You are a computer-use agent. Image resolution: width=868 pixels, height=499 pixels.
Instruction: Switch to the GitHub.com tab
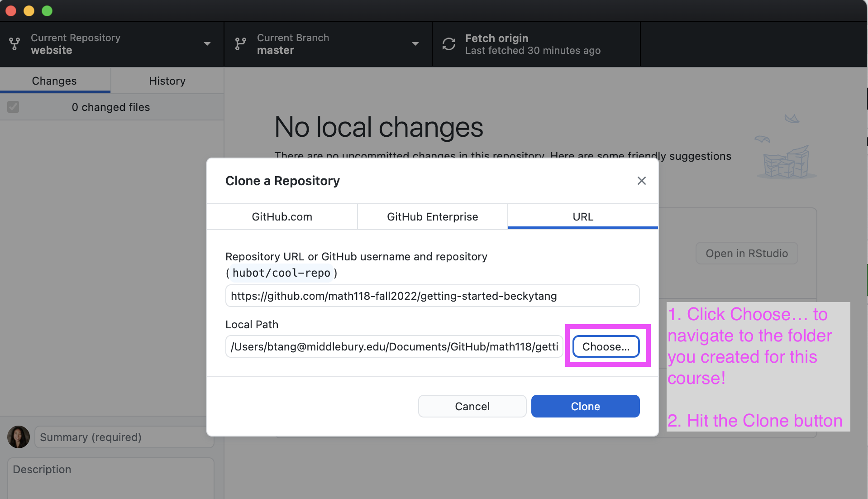(282, 217)
